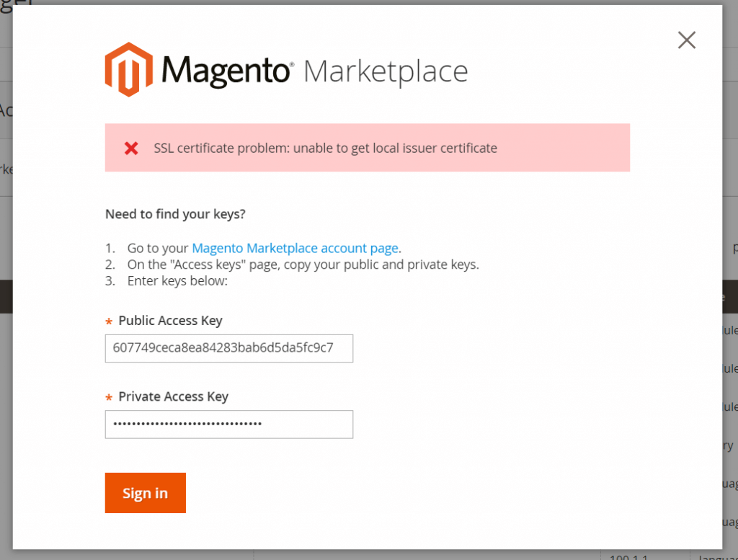Click the Sign in button's label text
This screenshot has height=560, width=738.
145,493
